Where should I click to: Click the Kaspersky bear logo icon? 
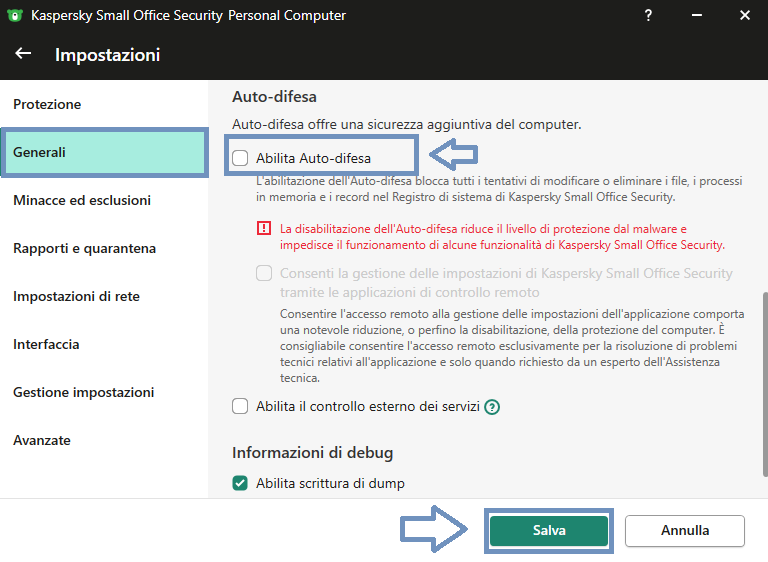(x=15, y=15)
